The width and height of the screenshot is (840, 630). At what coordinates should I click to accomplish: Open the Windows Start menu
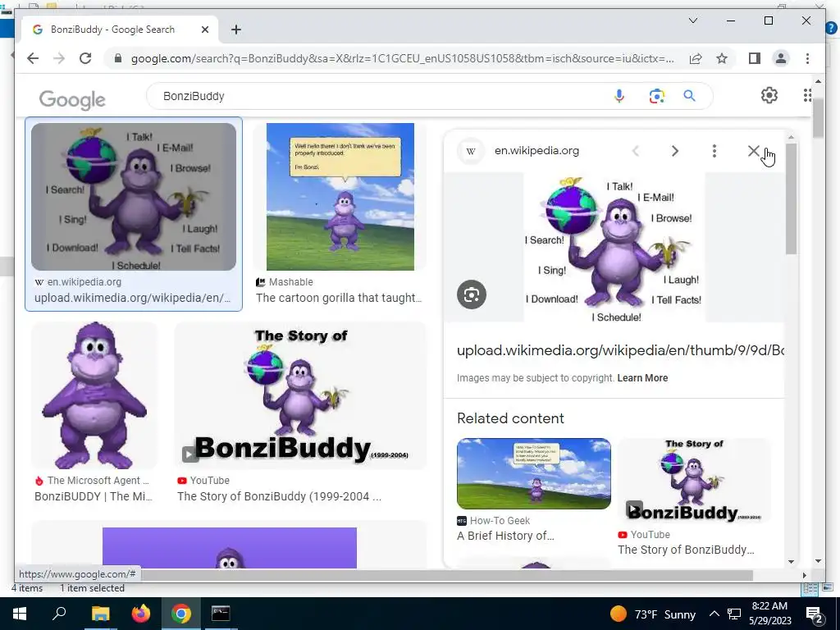click(20, 614)
